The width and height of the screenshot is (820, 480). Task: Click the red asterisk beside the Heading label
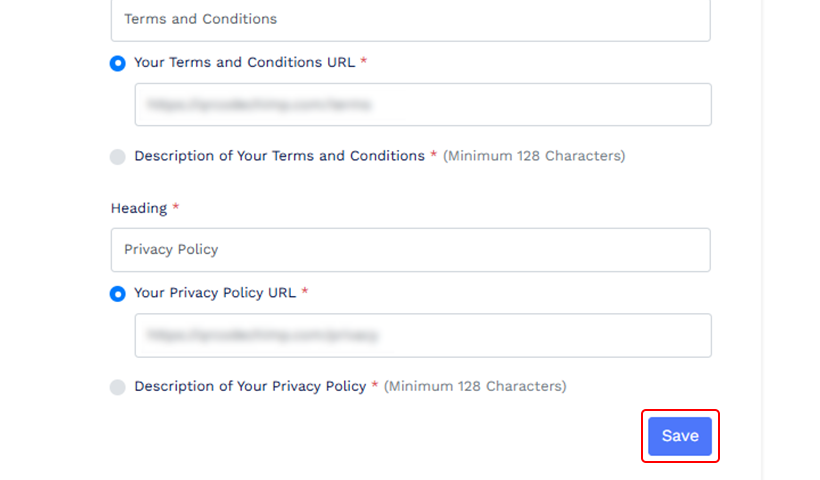[176, 207]
